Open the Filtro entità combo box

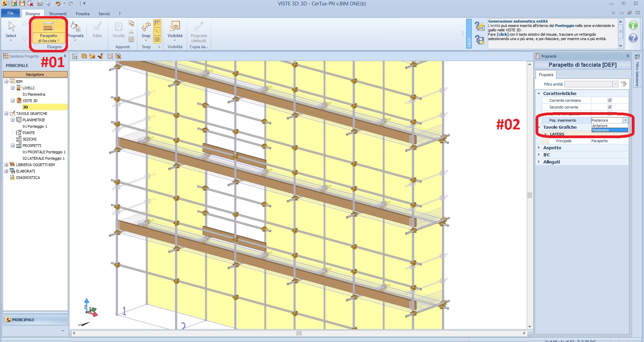tap(591, 84)
